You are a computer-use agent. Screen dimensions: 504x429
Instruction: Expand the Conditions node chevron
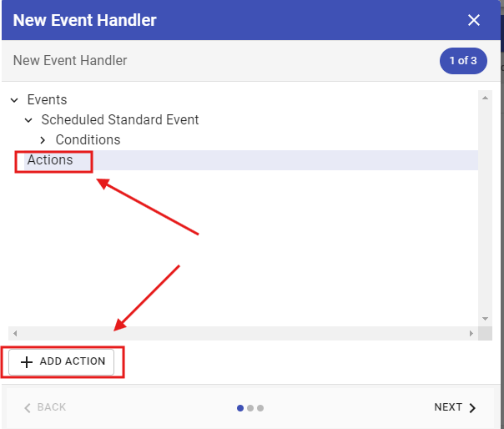[43, 140]
